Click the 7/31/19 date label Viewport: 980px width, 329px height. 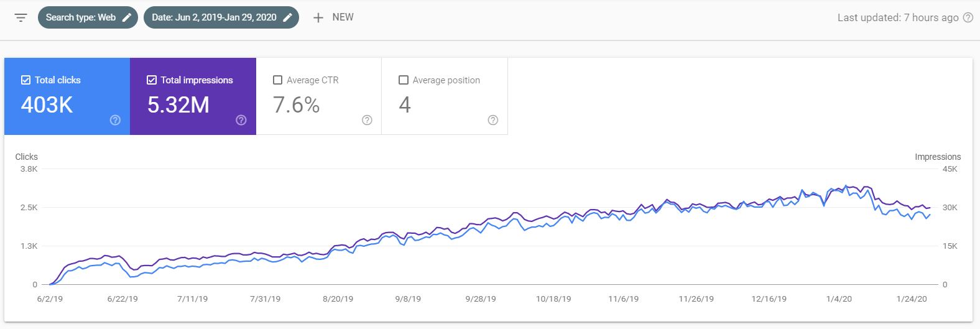[265, 299]
